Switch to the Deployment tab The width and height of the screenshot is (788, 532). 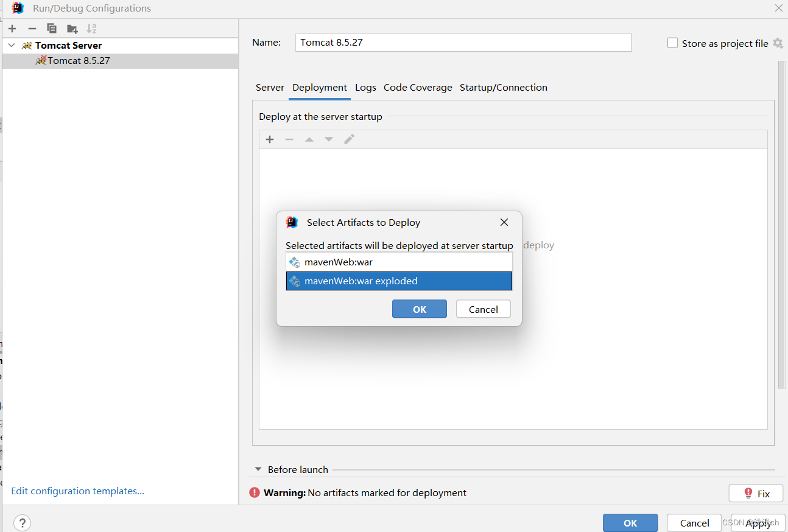[x=320, y=88]
